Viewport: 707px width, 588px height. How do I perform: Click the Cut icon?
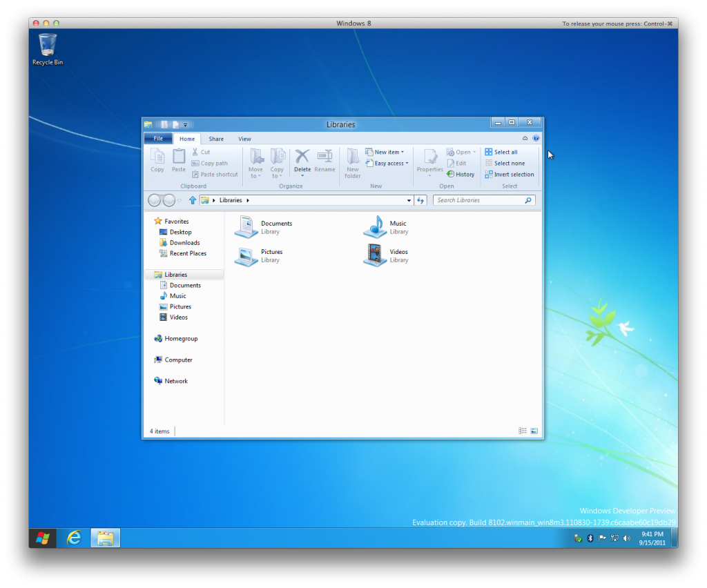pos(201,152)
